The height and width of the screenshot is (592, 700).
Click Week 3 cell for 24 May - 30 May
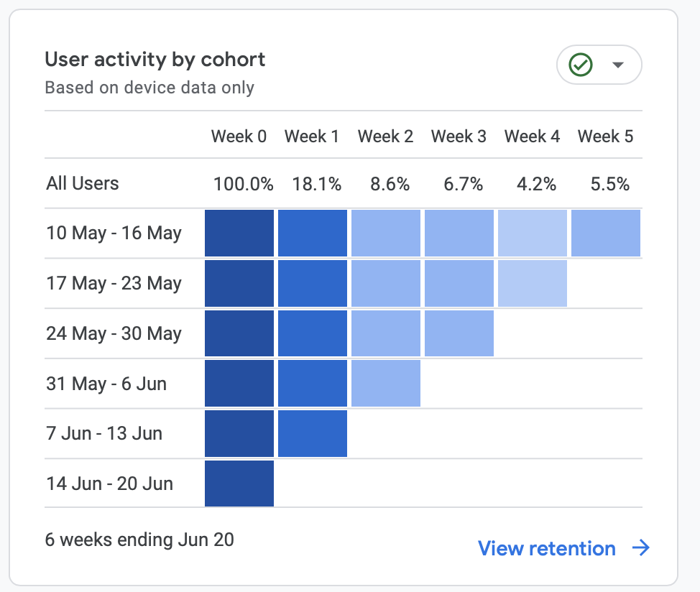459,333
